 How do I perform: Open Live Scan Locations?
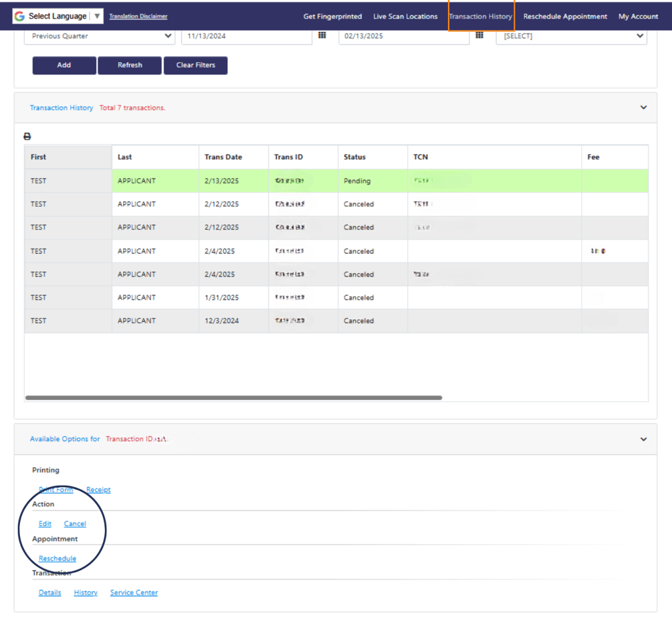pyautogui.click(x=405, y=16)
